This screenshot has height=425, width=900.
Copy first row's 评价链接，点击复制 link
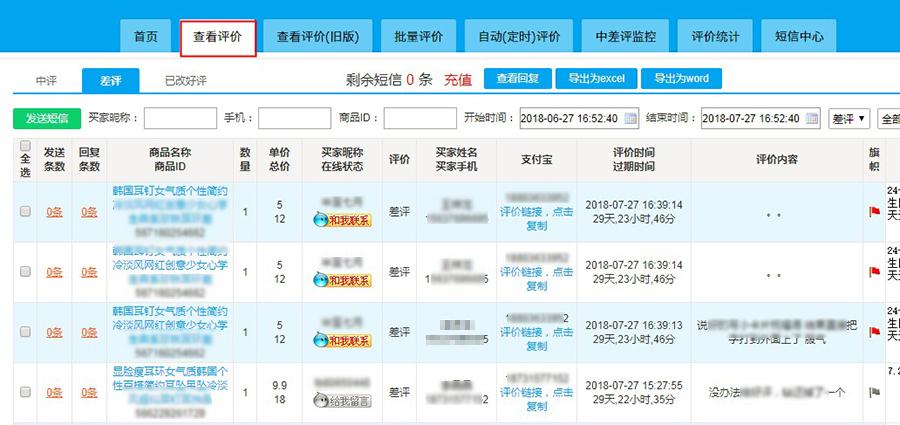click(x=537, y=218)
